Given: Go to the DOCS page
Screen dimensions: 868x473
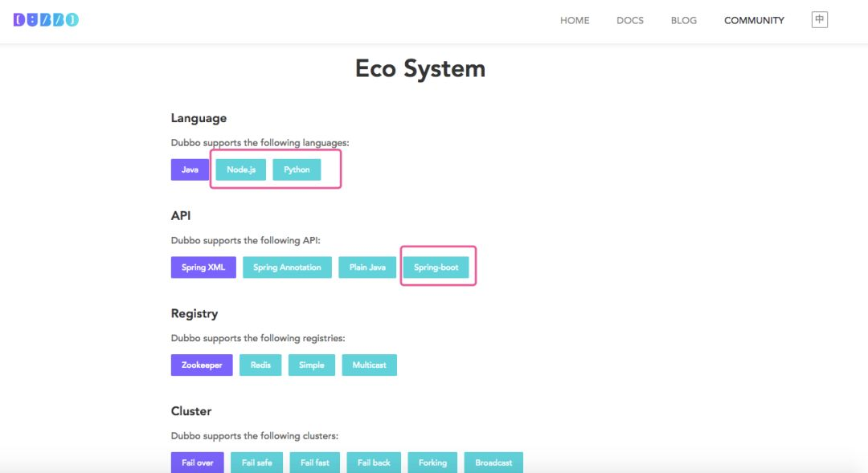Looking at the screenshot, I should [x=630, y=21].
